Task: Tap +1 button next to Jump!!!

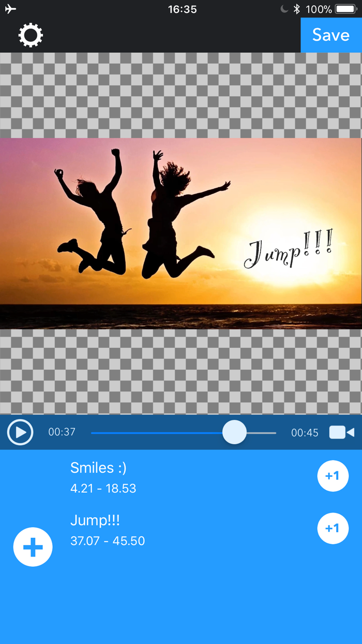Action: tap(333, 528)
